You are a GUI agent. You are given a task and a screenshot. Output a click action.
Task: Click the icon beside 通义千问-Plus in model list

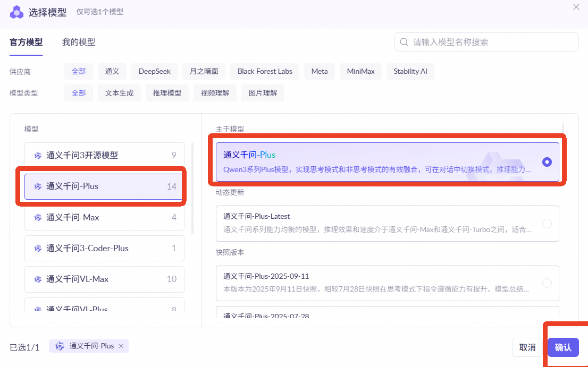38,186
